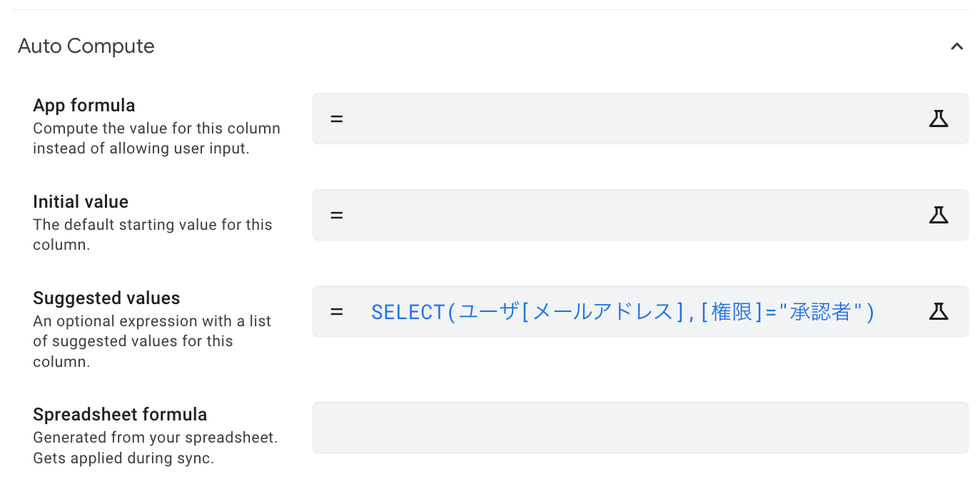Screen dimensions: 980x499
Task: Click the App formula label
Action: point(84,106)
